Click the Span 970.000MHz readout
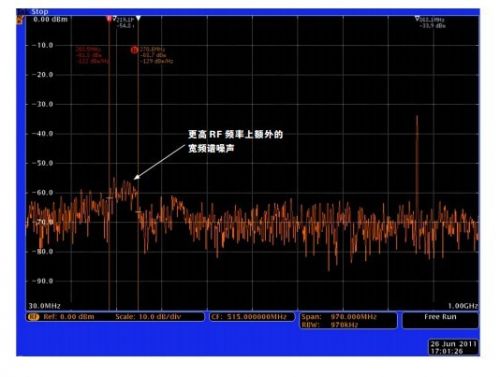This screenshot has height=377, width=500. pyautogui.click(x=339, y=317)
